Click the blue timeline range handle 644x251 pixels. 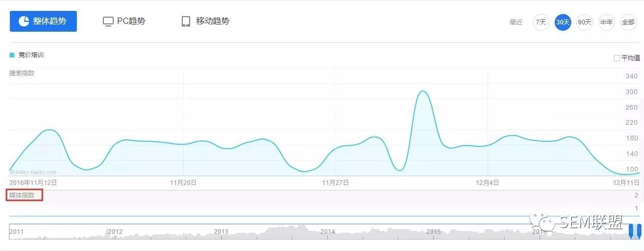634,231
